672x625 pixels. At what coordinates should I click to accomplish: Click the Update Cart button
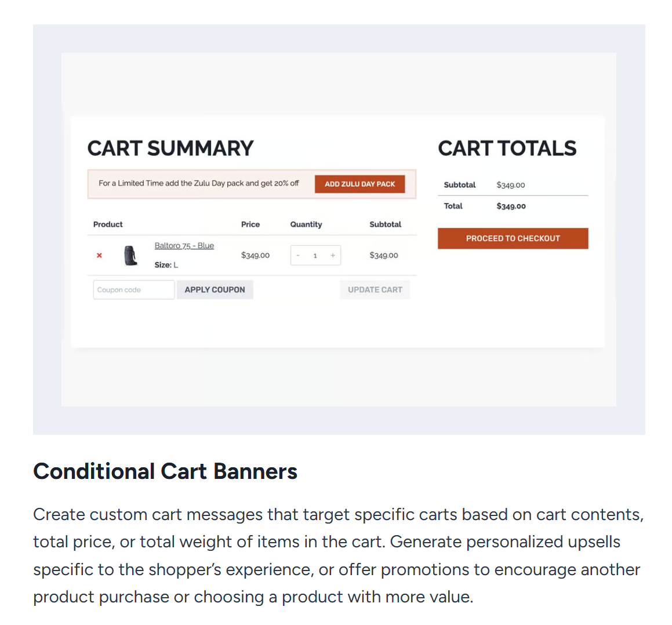pyautogui.click(x=375, y=290)
